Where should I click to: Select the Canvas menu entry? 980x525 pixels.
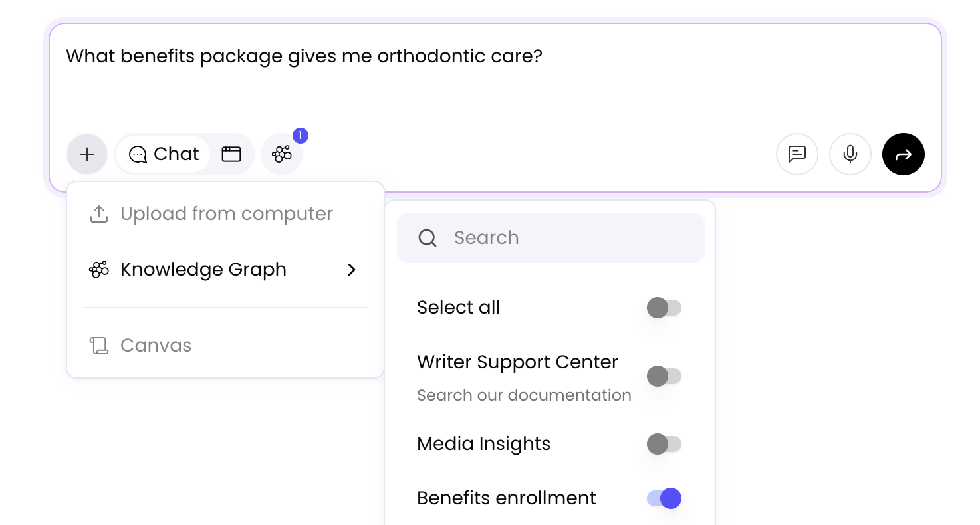pyautogui.click(x=156, y=346)
